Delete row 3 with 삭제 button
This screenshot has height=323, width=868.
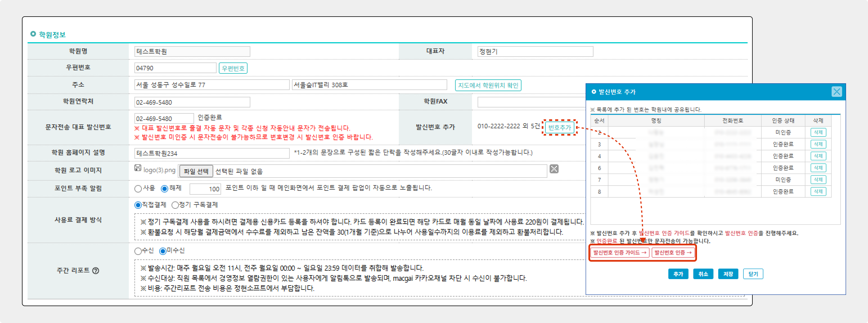click(x=818, y=144)
